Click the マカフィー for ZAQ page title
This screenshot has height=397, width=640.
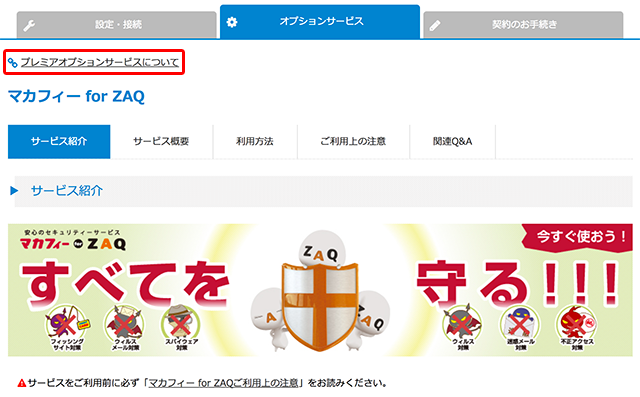pyautogui.click(x=76, y=97)
